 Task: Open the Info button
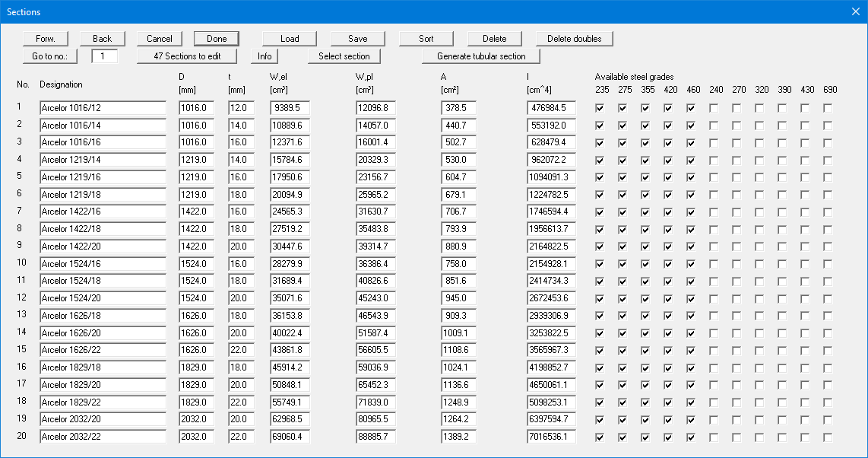point(265,56)
